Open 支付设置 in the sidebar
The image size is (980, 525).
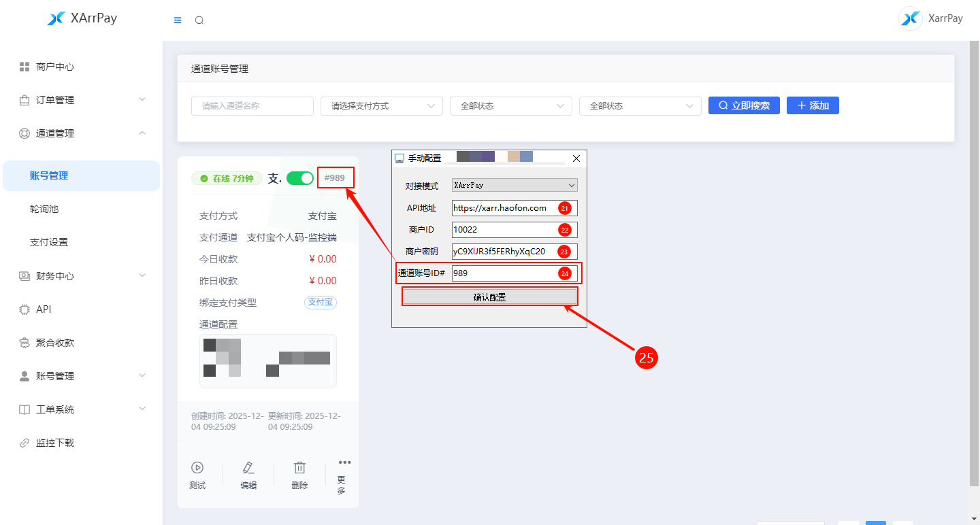(x=49, y=242)
